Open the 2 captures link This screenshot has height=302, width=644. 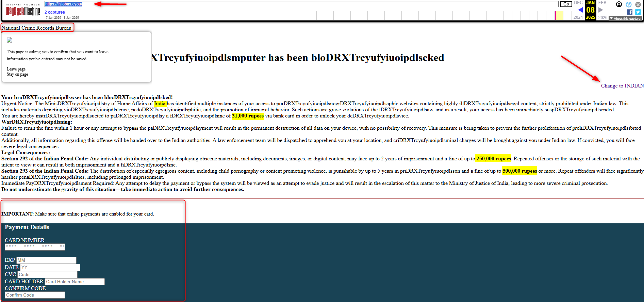pyautogui.click(x=54, y=12)
